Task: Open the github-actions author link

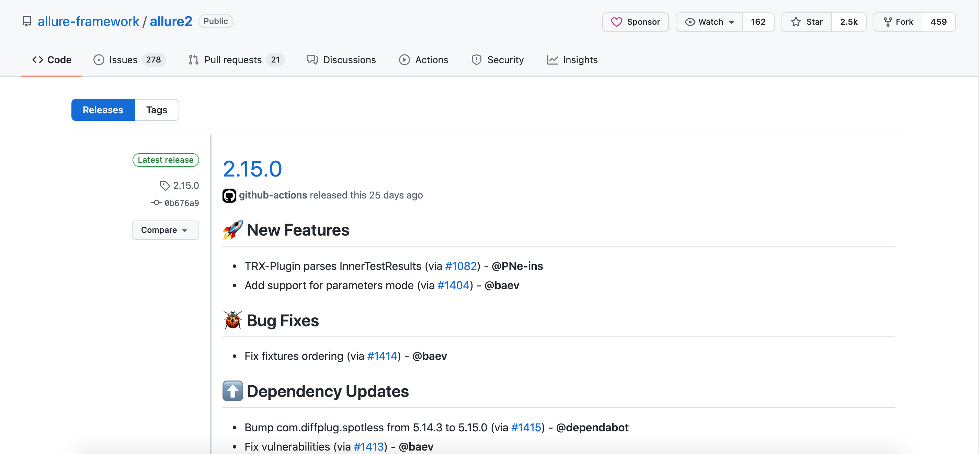Action: [273, 195]
